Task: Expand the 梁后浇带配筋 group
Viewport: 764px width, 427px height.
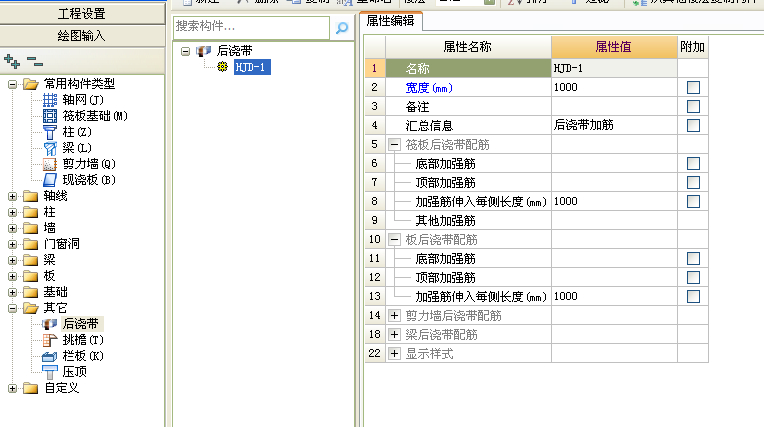Action: click(x=394, y=334)
